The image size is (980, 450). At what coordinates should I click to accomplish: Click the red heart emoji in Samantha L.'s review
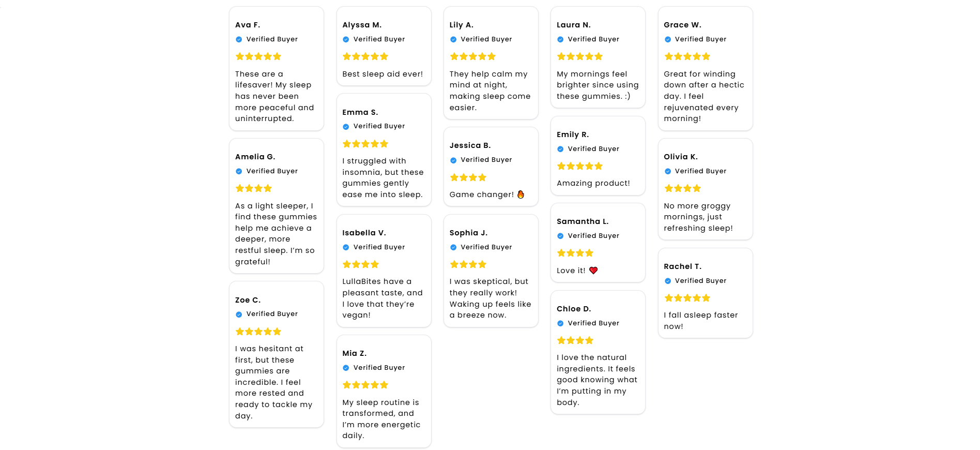click(x=593, y=271)
